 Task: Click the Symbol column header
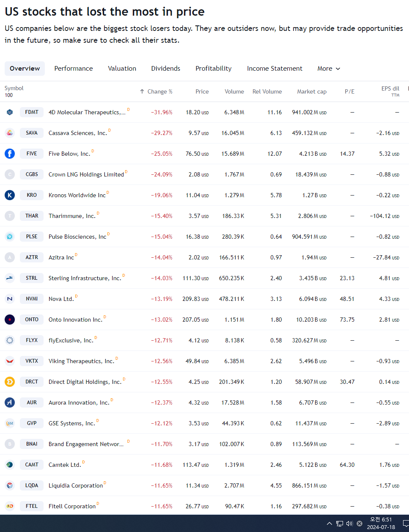tap(14, 88)
